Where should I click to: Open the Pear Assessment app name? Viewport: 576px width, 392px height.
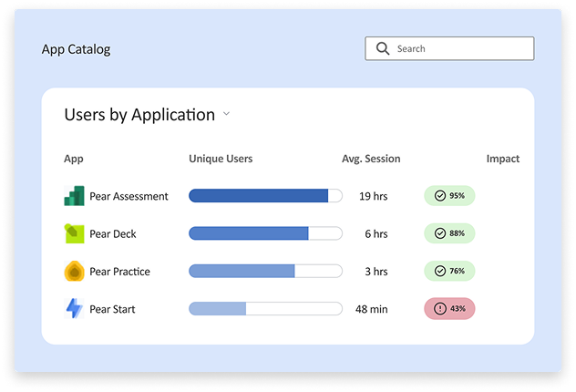pos(129,196)
